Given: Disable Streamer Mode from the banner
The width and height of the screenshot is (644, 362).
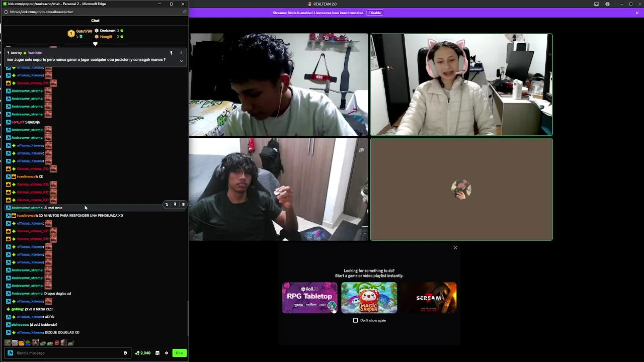Looking at the screenshot, I should pos(375,13).
